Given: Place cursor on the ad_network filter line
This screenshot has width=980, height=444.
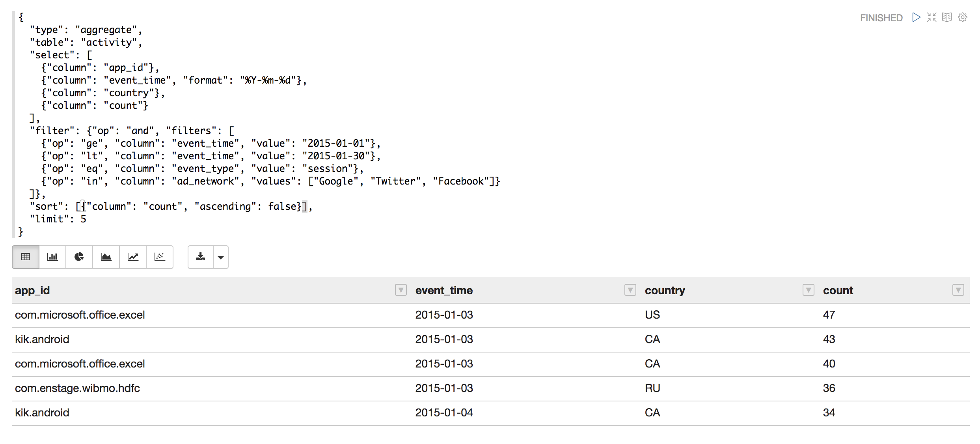Looking at the screenshot, I should (x=271, y=181).
